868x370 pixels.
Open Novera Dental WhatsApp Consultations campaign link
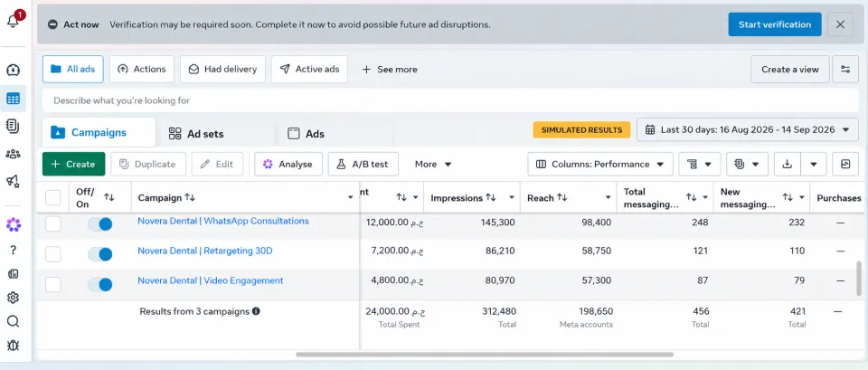(x=223, y=221)
